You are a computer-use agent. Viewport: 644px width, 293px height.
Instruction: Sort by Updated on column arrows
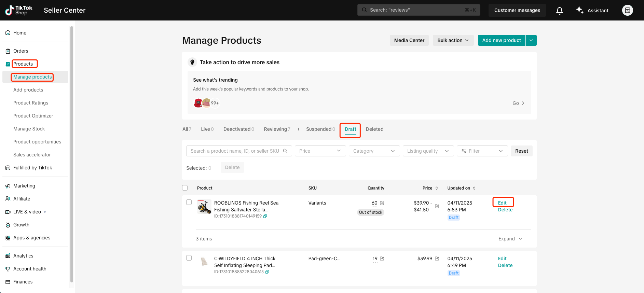pyautogui.click(x=474, y=188)
